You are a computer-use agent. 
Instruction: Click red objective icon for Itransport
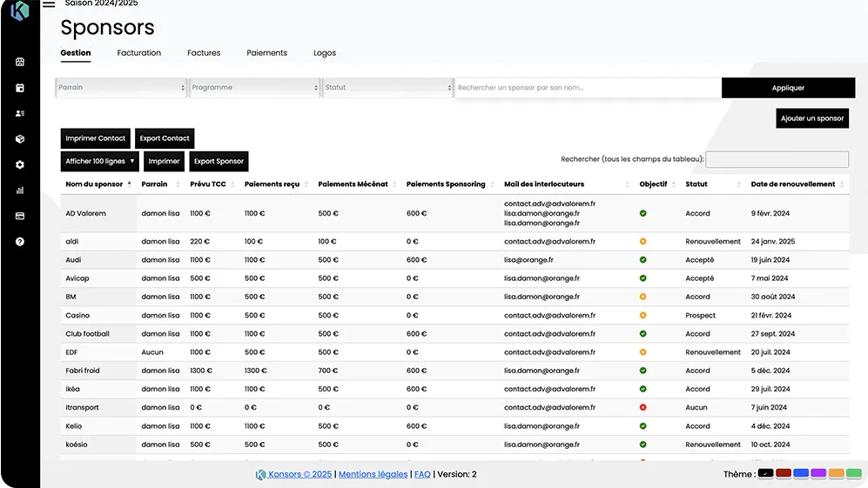pos(643,407)
